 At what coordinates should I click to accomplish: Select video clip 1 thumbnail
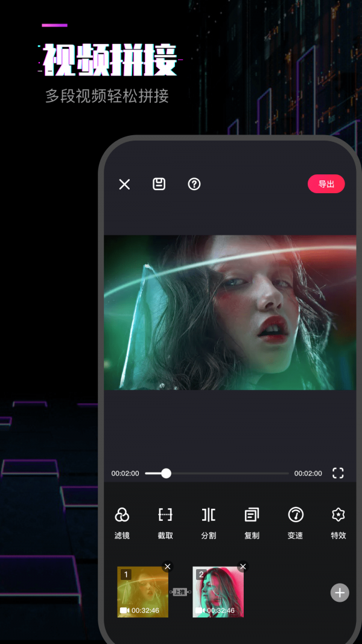click(x=142, y=593)
